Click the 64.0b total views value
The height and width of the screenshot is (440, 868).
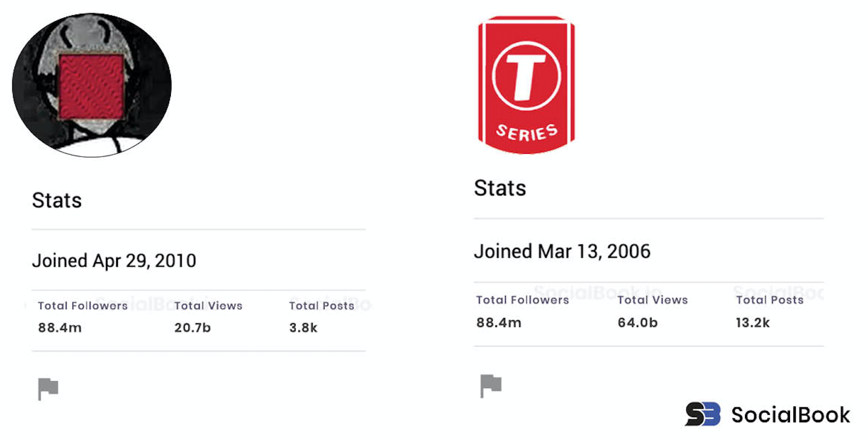pyautogui.click(x=637, y=323)
